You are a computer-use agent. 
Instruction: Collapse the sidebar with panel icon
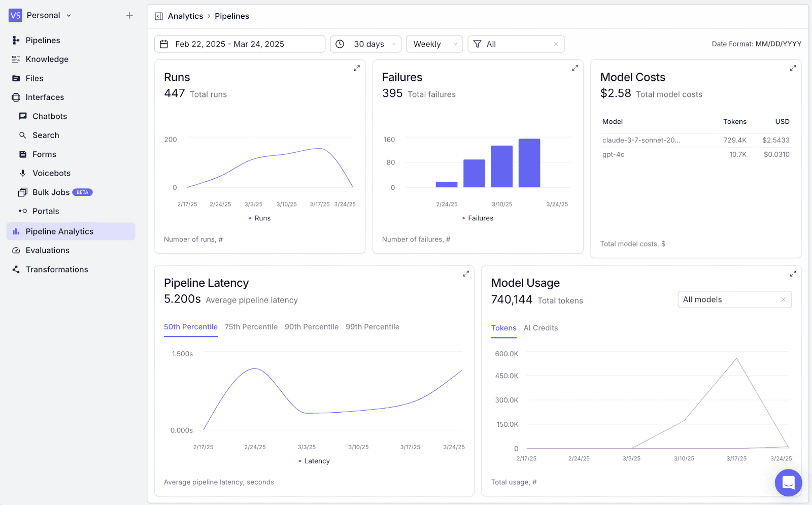tap(159, 16)
